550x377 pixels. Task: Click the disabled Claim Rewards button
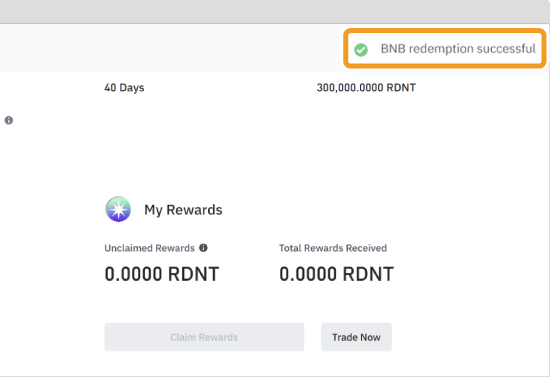(x=204, y=337)
